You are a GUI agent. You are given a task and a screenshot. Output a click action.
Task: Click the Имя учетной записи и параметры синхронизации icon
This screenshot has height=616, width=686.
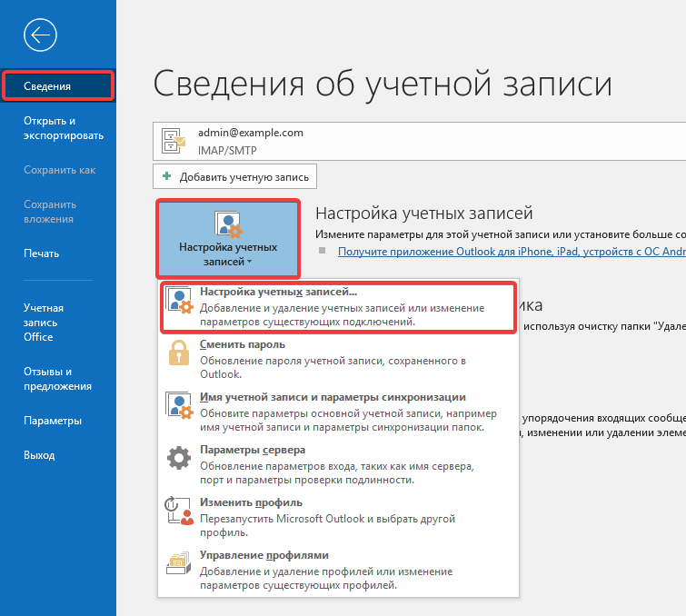point(180,406)
